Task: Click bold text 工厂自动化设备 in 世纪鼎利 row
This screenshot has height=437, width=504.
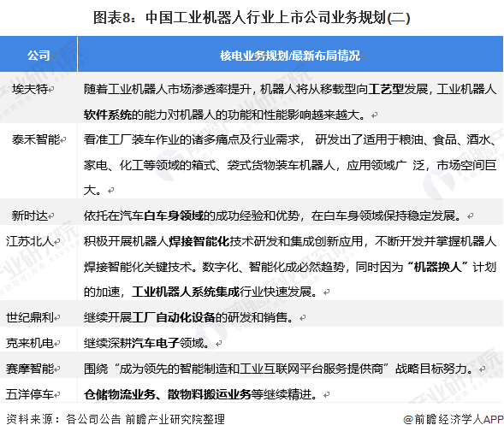Action: pyautogui.click(x=173, y=317)
